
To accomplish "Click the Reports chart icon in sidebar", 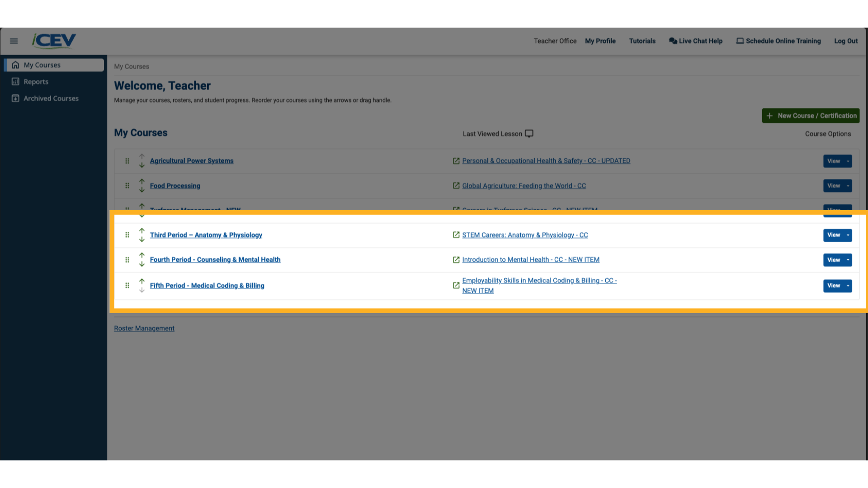I will (15, 81).
